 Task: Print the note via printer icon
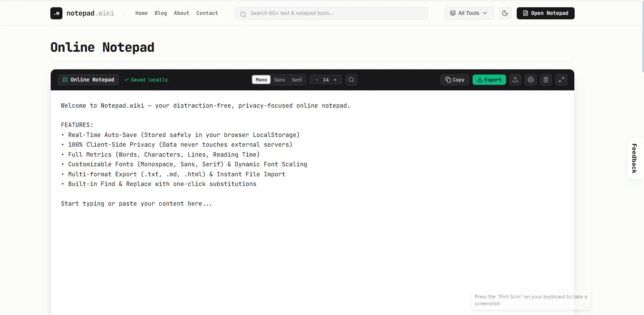(531, 80)
